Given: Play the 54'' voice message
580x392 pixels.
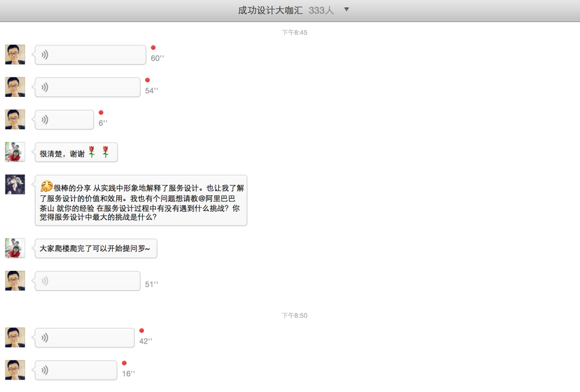Looking at the screenshot, I should tap(87, 87).
